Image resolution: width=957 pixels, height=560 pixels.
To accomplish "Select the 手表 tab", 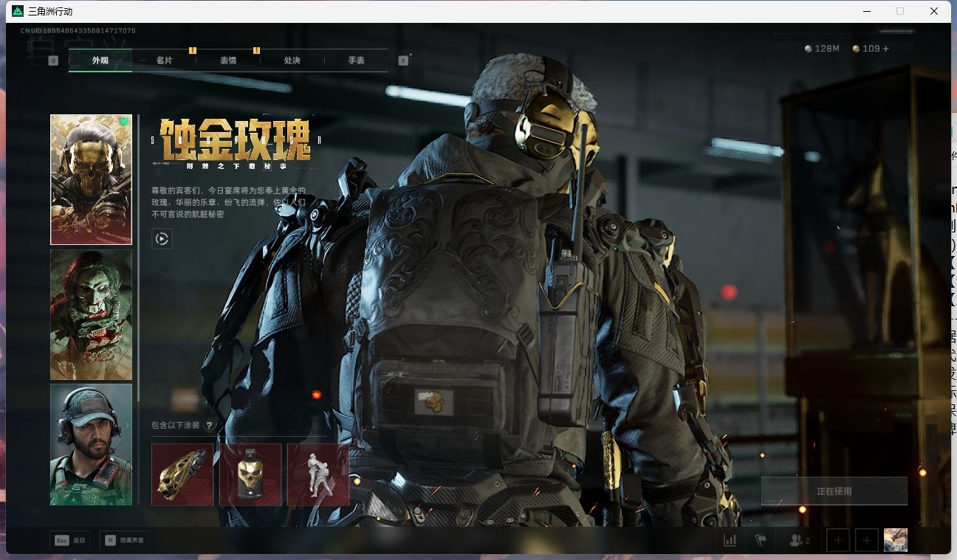I will 356,61.
